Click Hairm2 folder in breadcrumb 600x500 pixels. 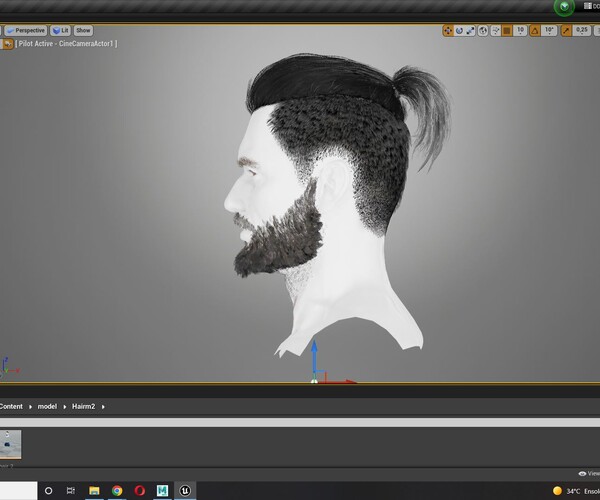click(83, 406)
